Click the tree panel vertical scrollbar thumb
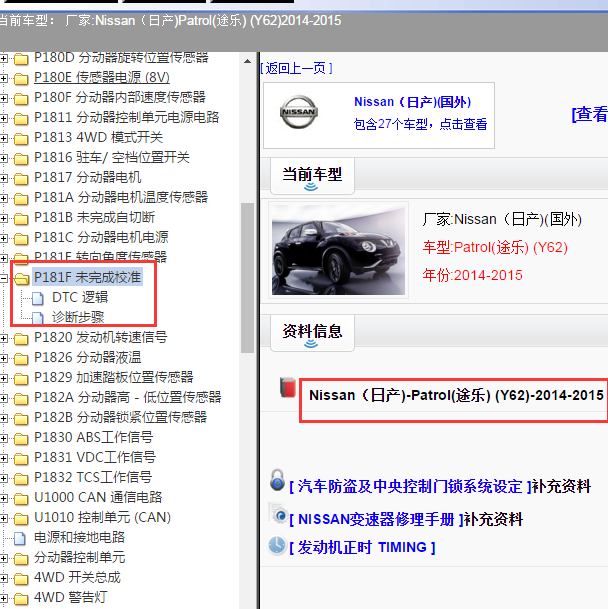 [247, 278]
